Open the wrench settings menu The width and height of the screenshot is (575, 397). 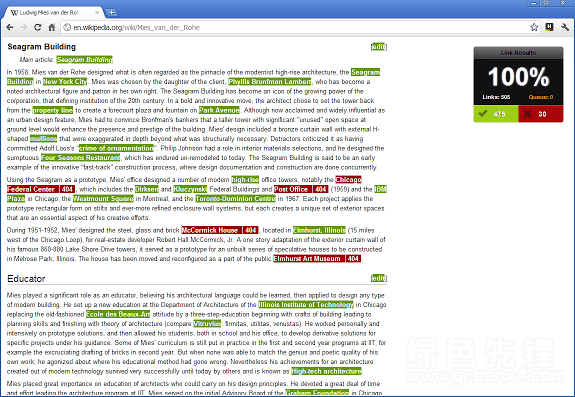coord(565,27)
